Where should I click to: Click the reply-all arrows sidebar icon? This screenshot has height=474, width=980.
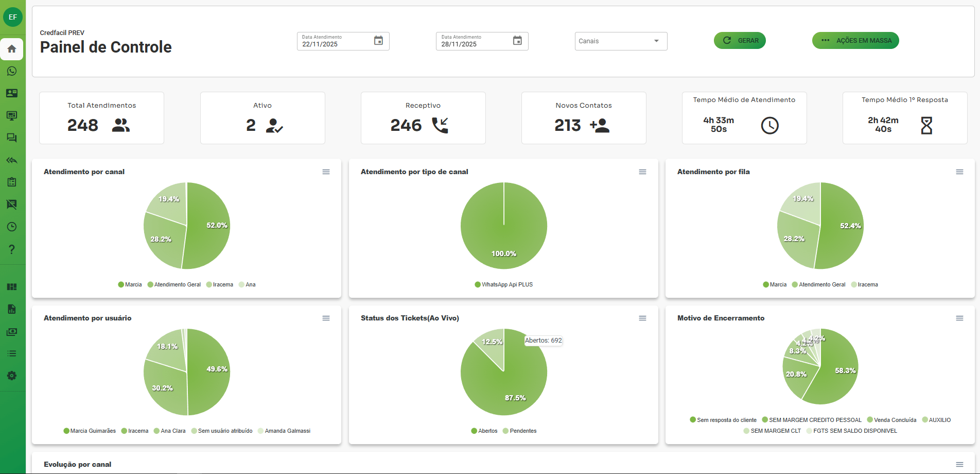(12, 160)
